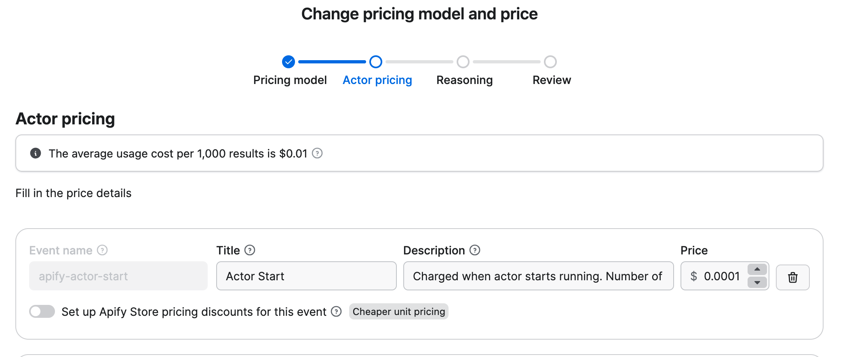Enable Apify Store pricing discounts toggle

click(x=42, y=312)
